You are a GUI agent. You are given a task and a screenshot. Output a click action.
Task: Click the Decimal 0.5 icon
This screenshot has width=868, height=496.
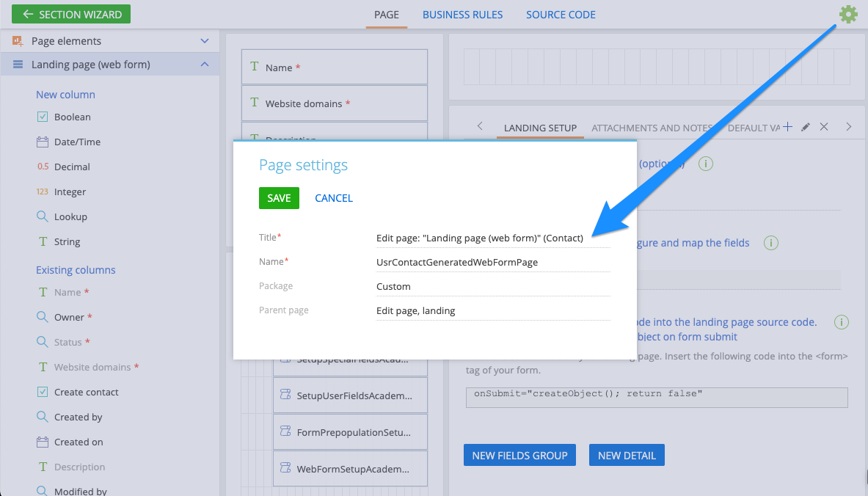pos(43,167)
